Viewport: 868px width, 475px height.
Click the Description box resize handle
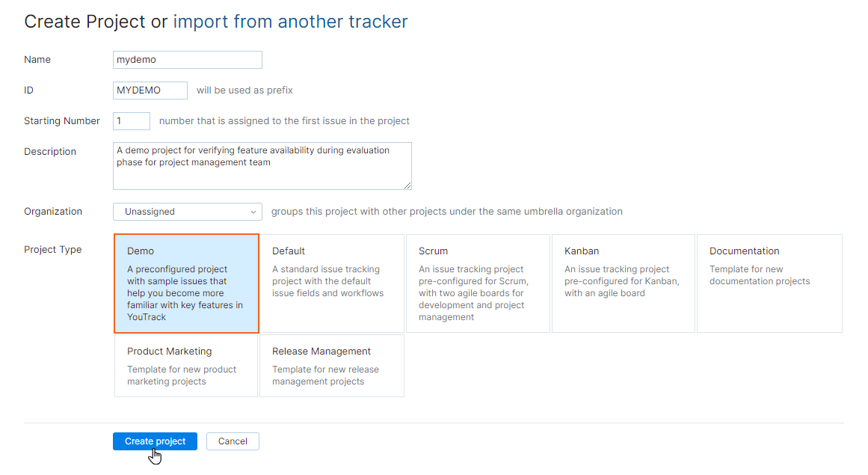click(409, 187)
